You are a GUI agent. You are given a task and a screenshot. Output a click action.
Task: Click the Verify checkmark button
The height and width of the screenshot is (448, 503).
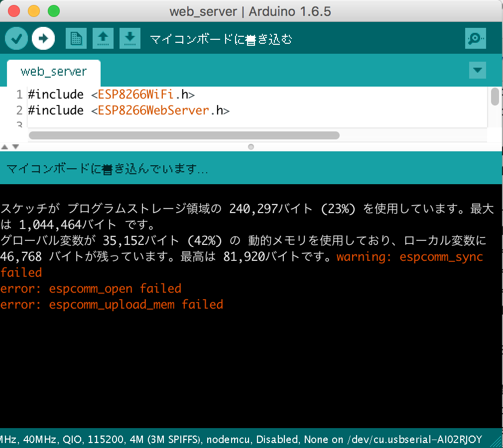click(16, 38)
